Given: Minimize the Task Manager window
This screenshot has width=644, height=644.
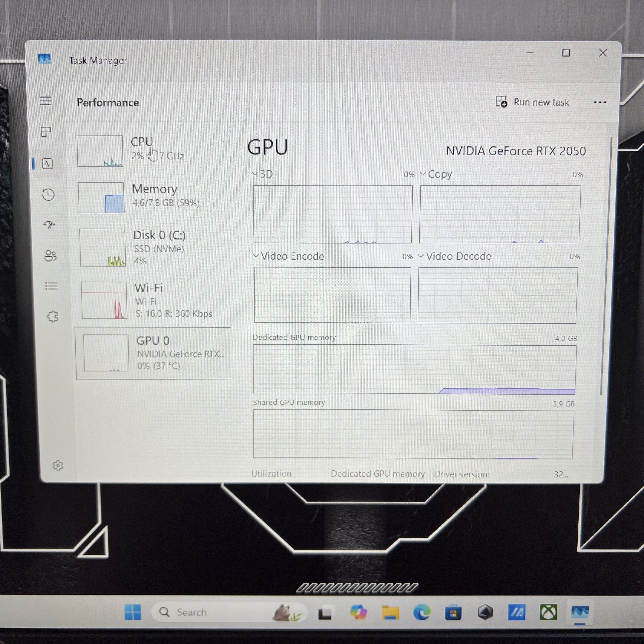Looking at the screenshot, I should point(530,52).
